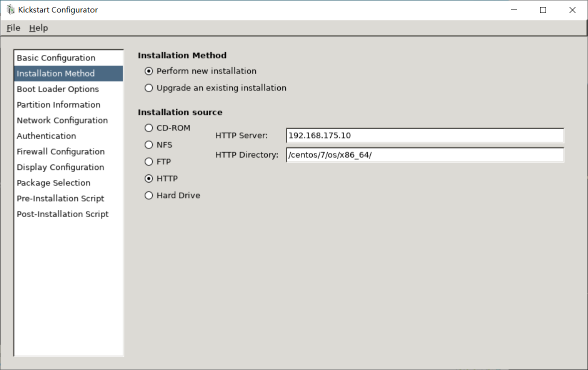This screenshot has width=588, height=370.
Task: Select Basic Configuration in the sidebar
Action: [68, 58]
